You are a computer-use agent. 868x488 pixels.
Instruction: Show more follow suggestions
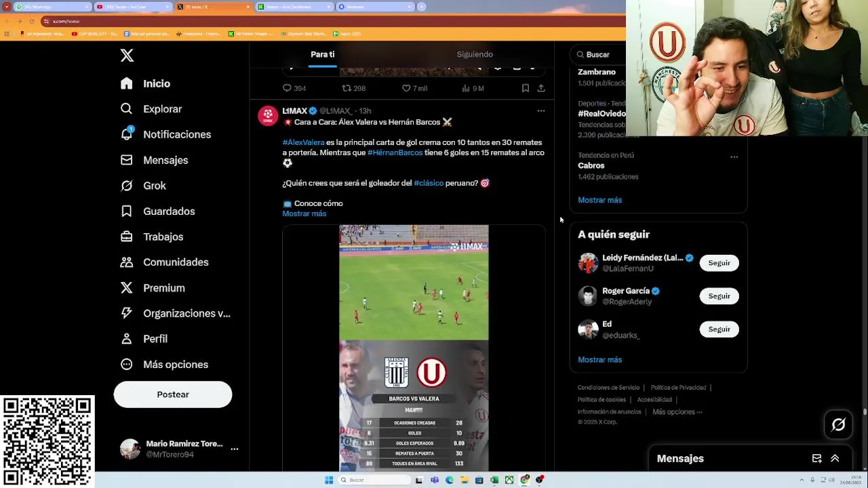point(600,360)
